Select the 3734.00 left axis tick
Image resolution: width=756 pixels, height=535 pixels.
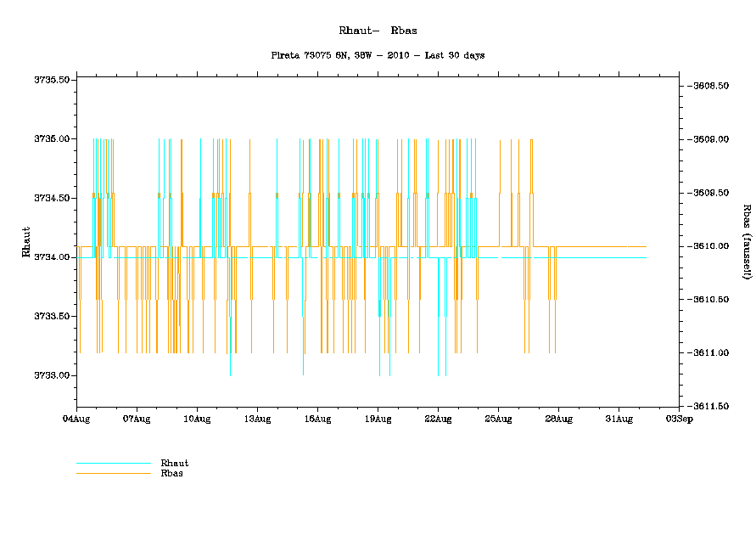[51, 257]
